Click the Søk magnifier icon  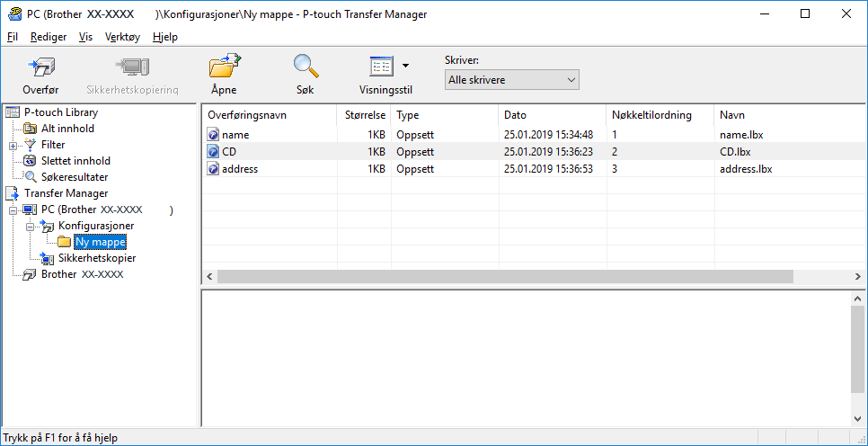pos(306,67)
